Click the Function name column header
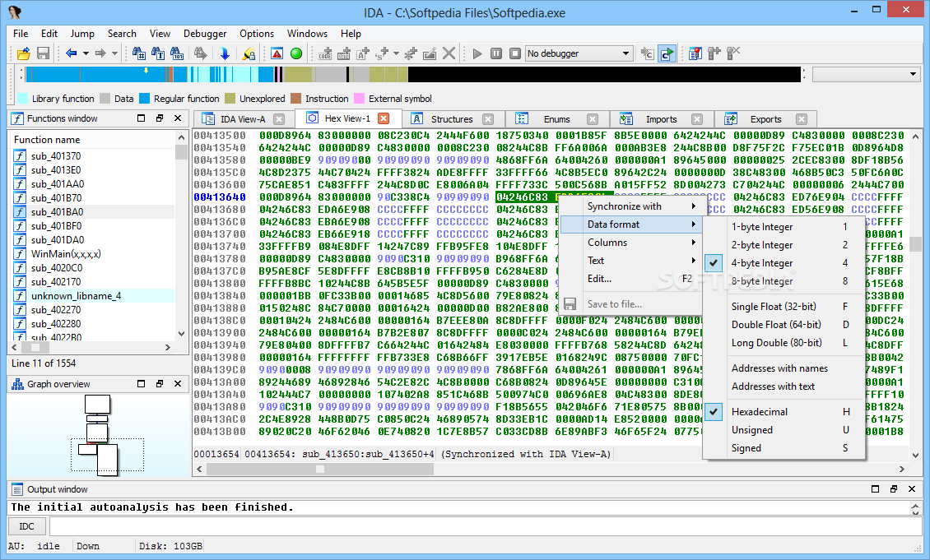Image resolution: width=930 pixels, height=560 pixels. click(x=92, y=140)
